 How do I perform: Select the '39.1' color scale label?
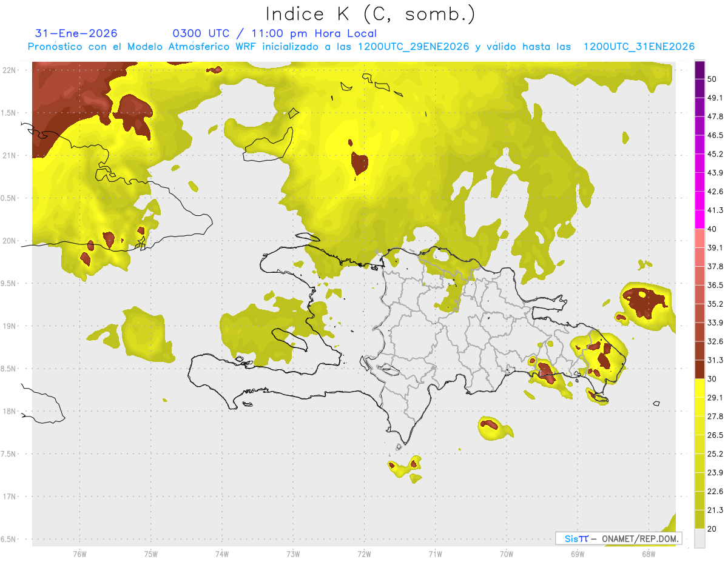pos(715,247)
